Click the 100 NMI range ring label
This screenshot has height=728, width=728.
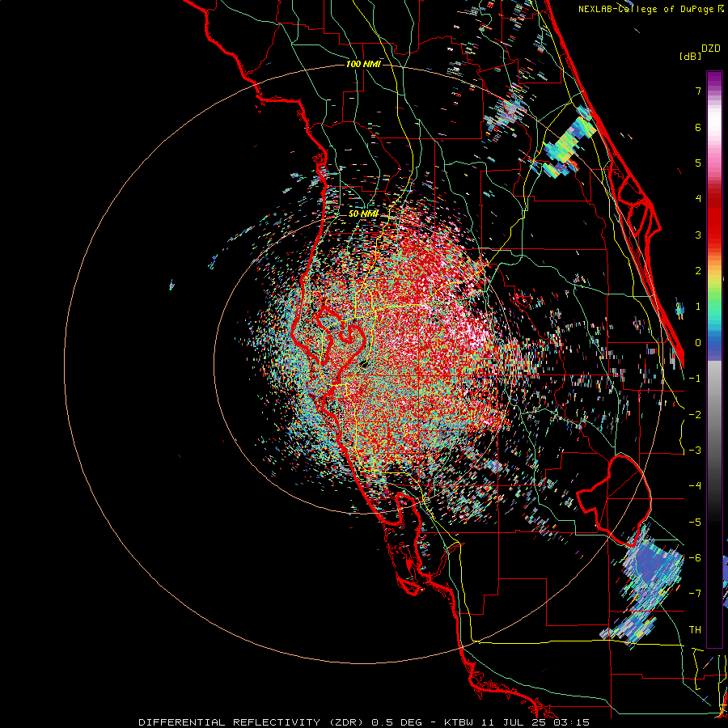(363, 64)
